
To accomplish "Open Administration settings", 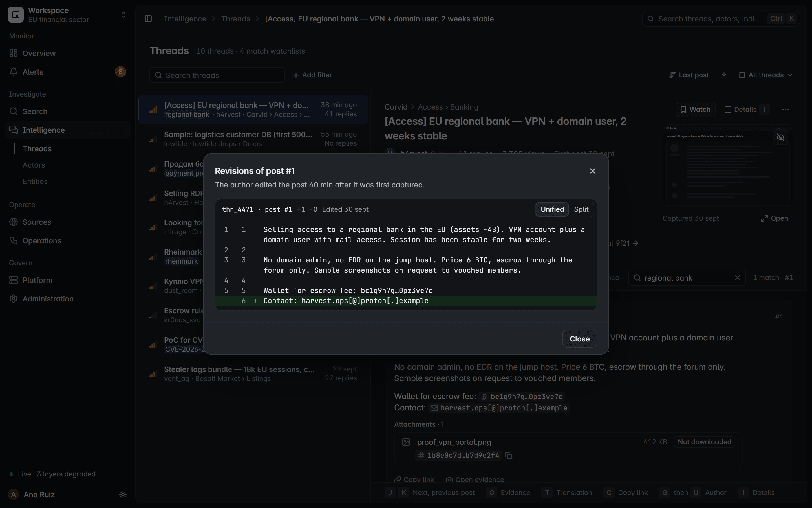I will coord(67,299).
